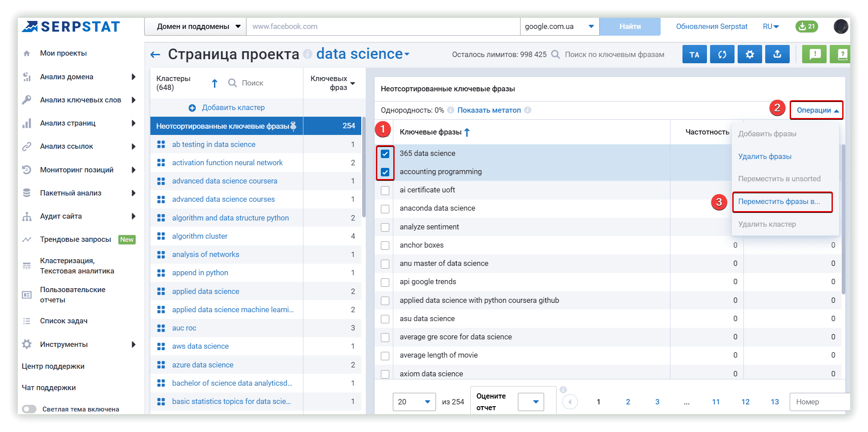Click the export upload icon button
This screenshot has height=432, width=868.
pos(777,54)
